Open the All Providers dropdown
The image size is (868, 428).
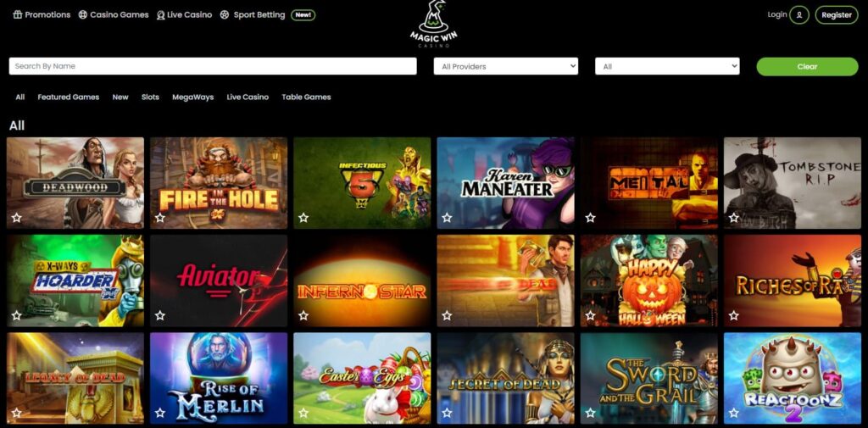coord(506,66)
